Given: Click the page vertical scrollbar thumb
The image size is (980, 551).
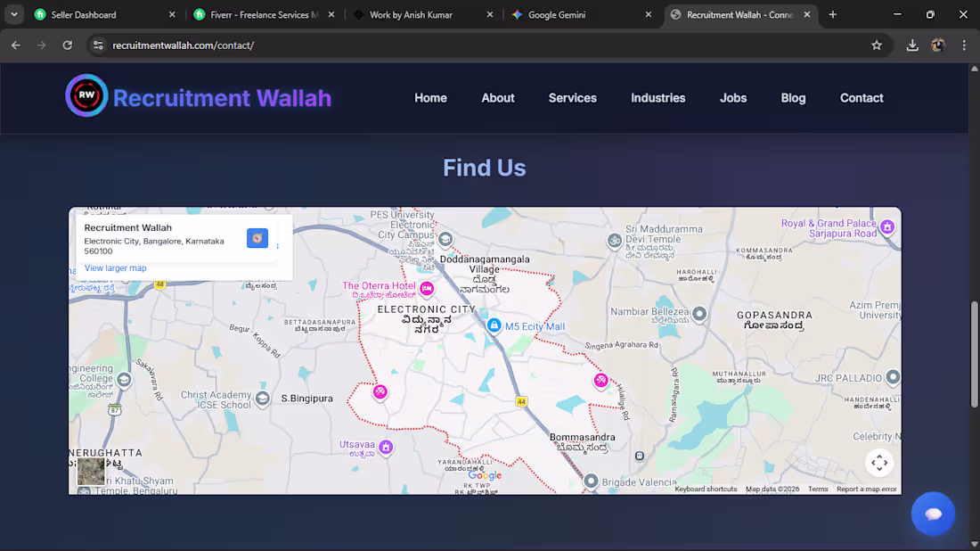Looking at the screenshot, I should [x=974, y=355].
